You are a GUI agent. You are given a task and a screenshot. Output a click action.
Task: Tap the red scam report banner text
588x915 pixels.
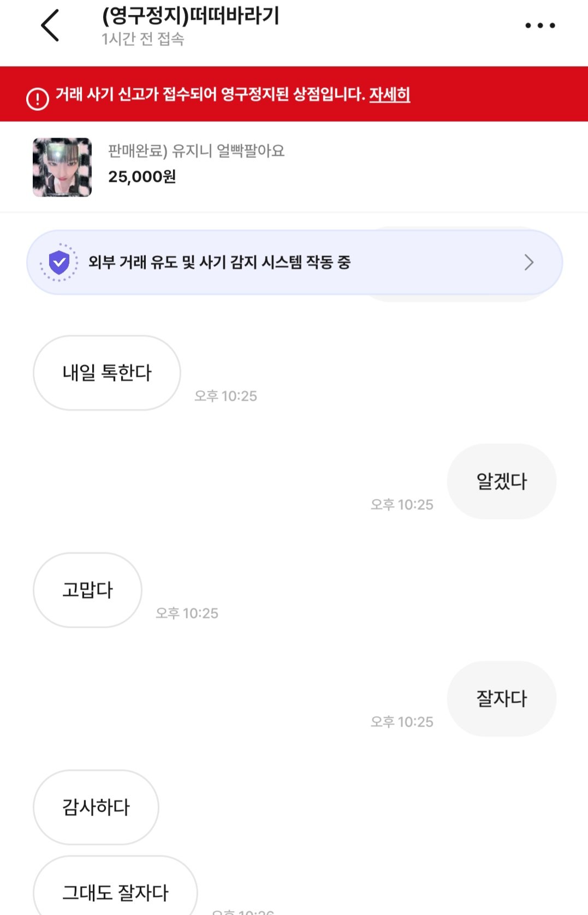click(x=210, y=94)
